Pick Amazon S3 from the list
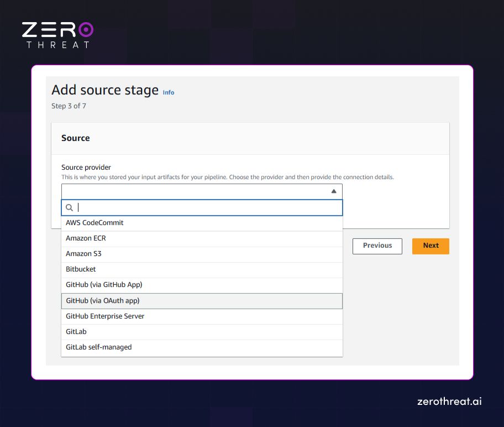Viewport: 504px width, 427px height. pos(202,254)
